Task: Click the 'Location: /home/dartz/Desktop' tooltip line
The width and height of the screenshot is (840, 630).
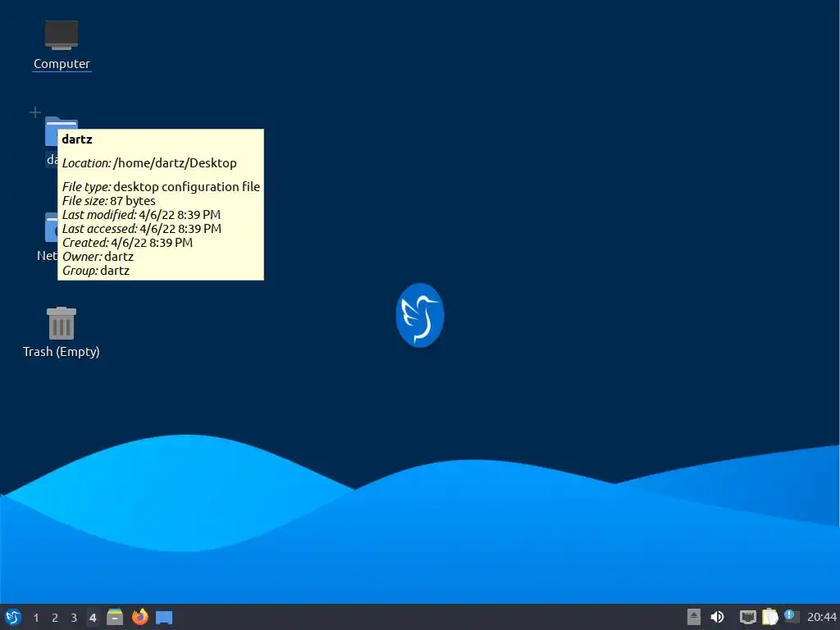Action: (149, 163)
